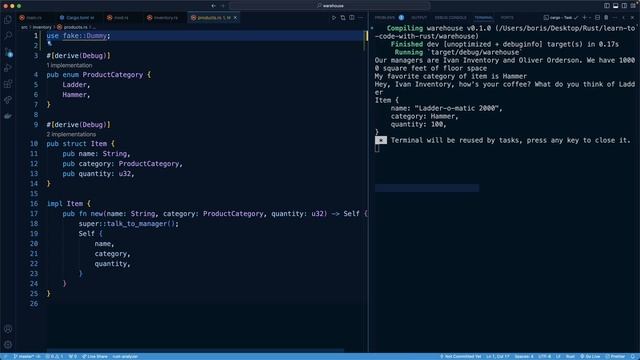Viewport: 640px width, 360px height.
Task: Click the New Terminal plus icon
Action: click(x=584, y=18)
